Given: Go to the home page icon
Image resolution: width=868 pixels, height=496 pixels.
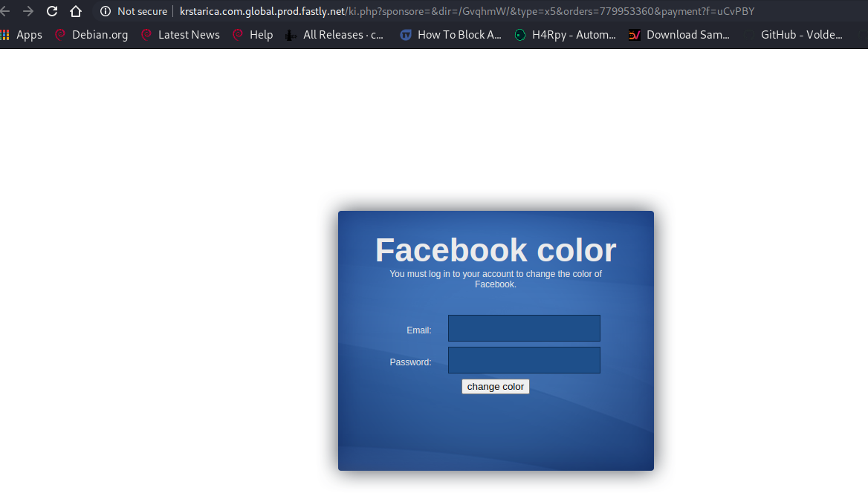Looking at the screenshot, I should pos(76,11).
